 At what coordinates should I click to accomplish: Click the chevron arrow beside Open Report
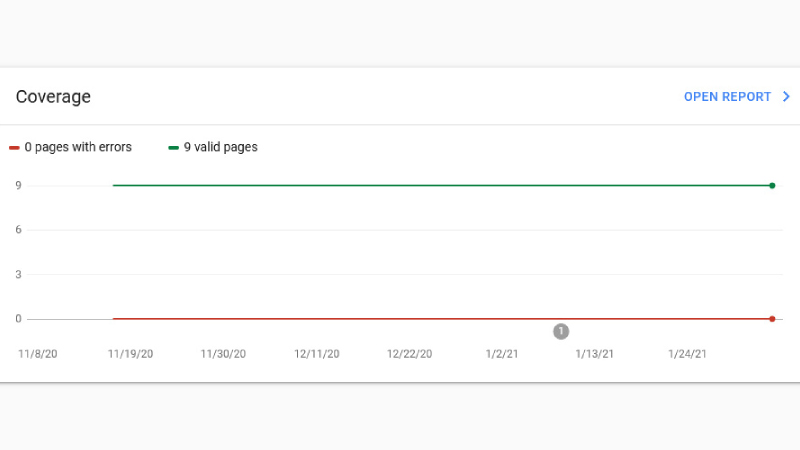(786, 97)
